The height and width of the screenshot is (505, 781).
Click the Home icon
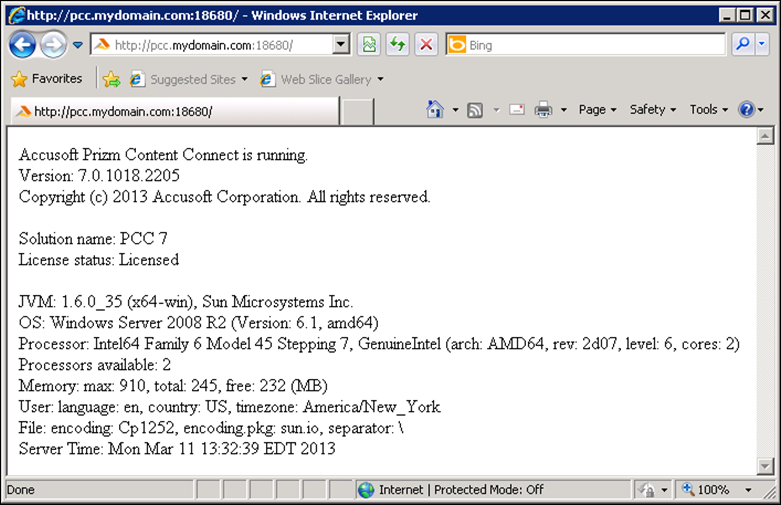pyautogui.click(x=435, y=109)
